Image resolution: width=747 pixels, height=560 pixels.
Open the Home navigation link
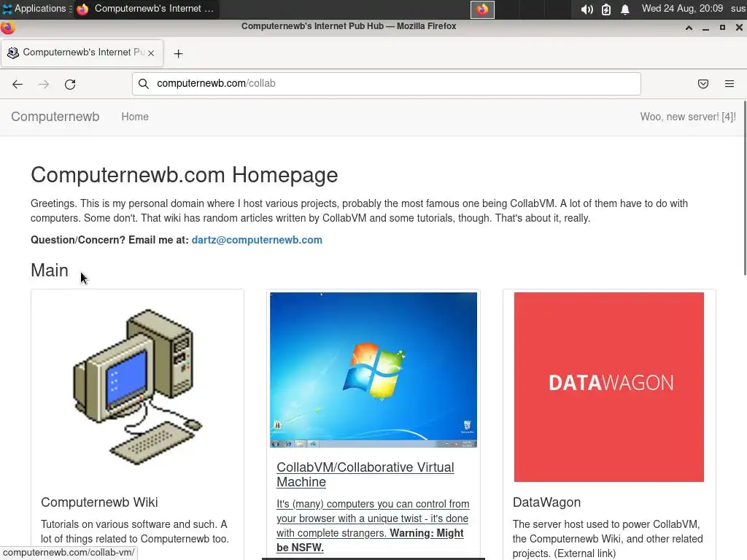(x=135, y=117)
